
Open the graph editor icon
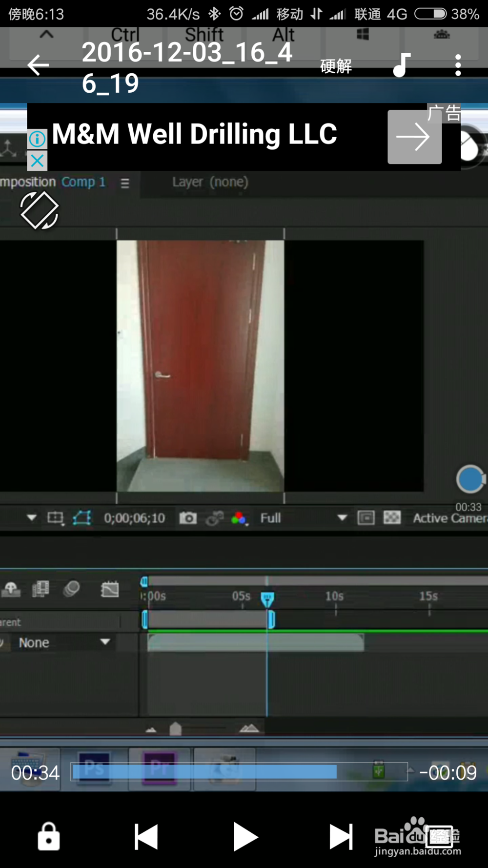coord(110,589)
